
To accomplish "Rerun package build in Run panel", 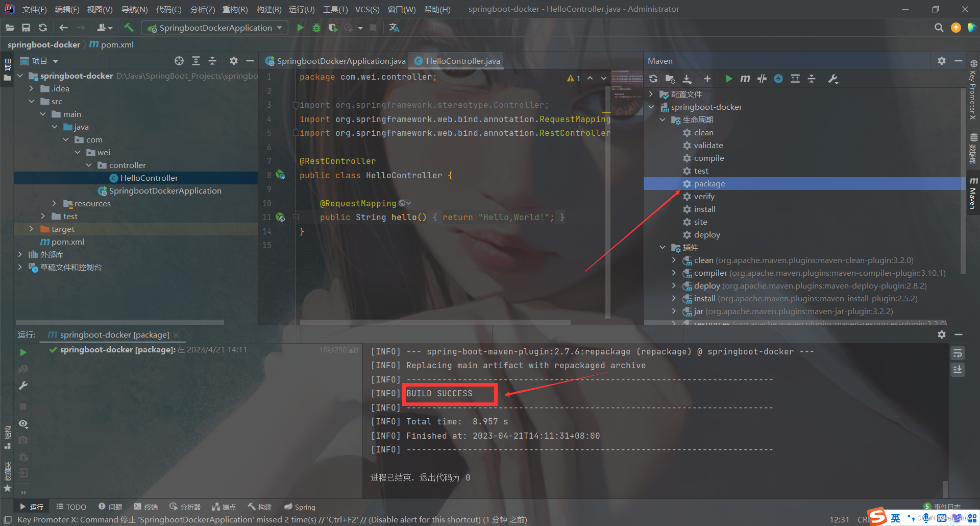I will pos(23,352).
